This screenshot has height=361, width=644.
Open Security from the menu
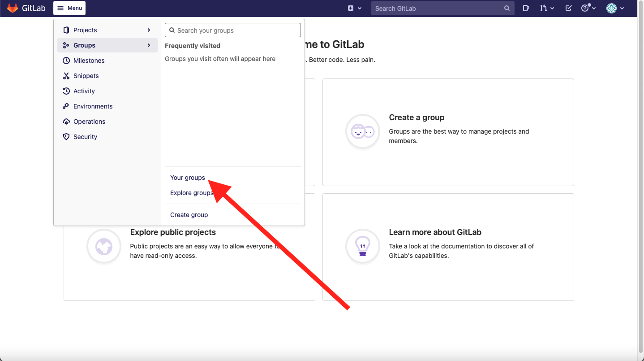pos(107,137)
